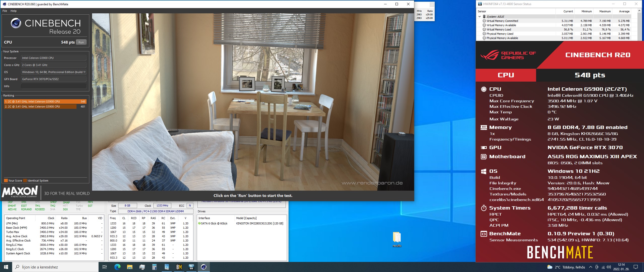The height and width of the screenshot is (272, 644).
Task: Click the Current column header in HWiNFO
Action: click(x=565, y=11)
